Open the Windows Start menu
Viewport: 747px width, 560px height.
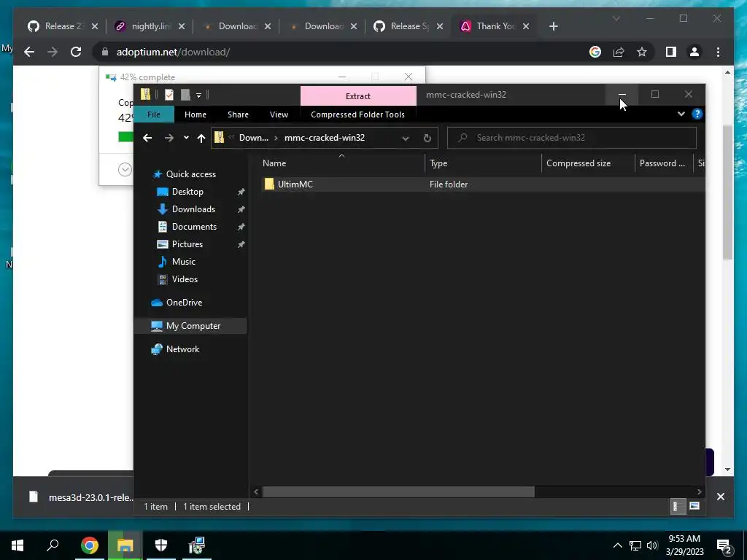click(18, 545)
